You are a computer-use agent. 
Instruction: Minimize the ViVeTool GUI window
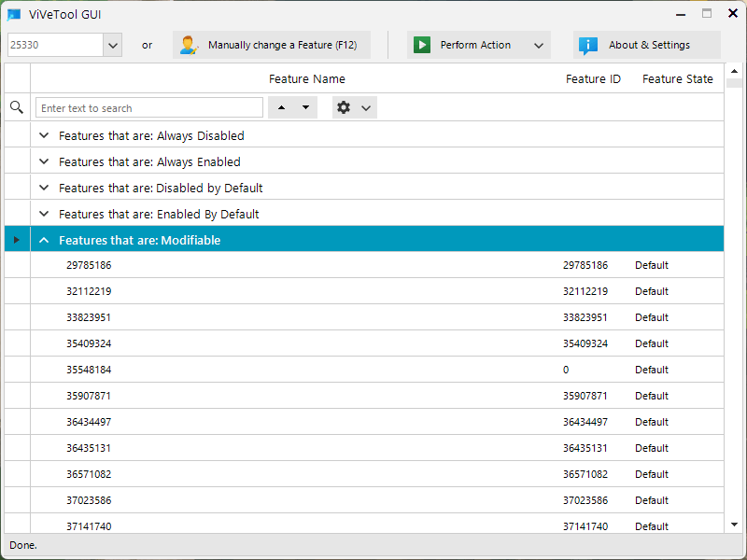click(x=681, y=14)
